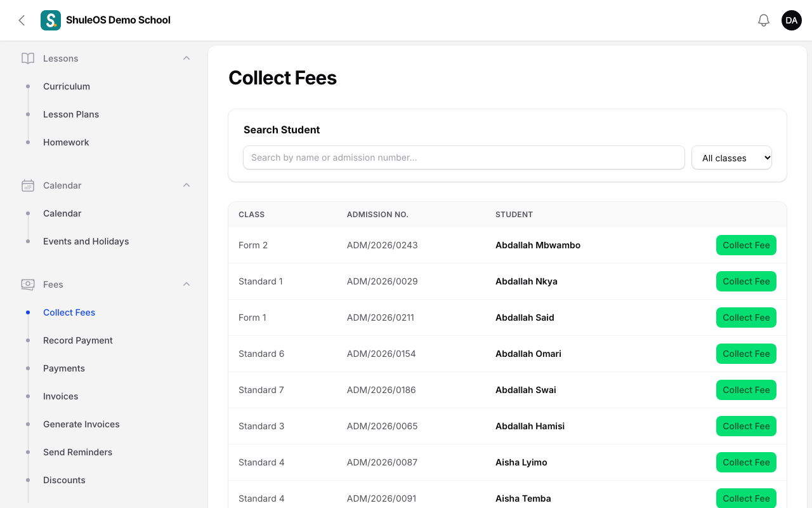Collect fee for Abdallah Hamisi
This screenshot has height=508, width=812.
(x=746, y=426)
